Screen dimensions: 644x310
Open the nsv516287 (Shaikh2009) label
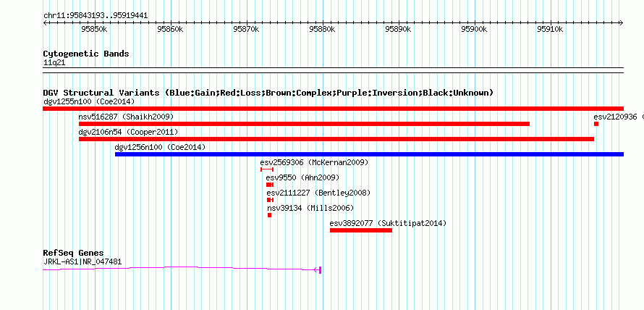coord(126,117)
